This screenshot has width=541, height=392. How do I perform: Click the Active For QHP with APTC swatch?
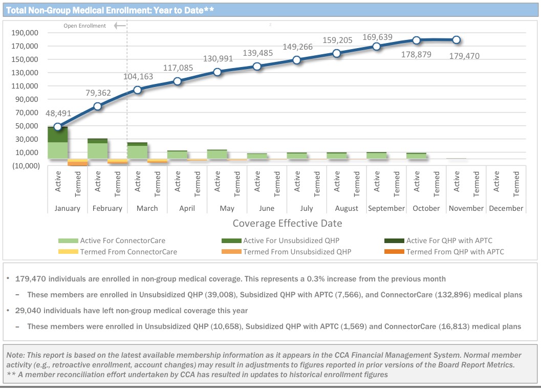[394, 241]
